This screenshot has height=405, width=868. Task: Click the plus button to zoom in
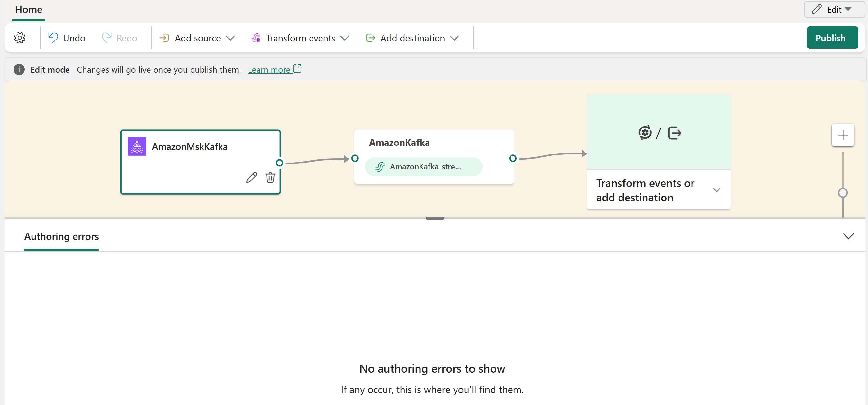[x=843, y=135]
